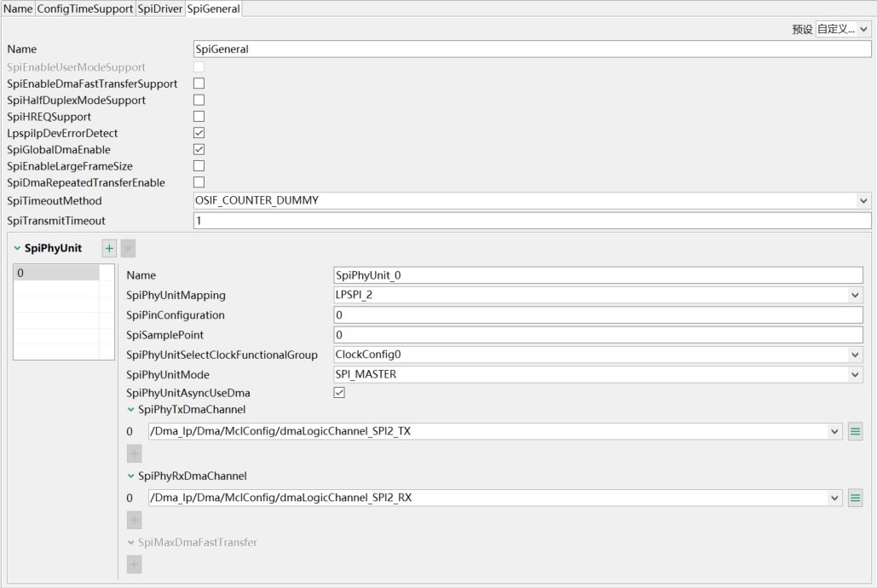Add a new SpiPhyUnit with plus icon
This screenshot has height=588, width=877.
click(x=109, y=248)
